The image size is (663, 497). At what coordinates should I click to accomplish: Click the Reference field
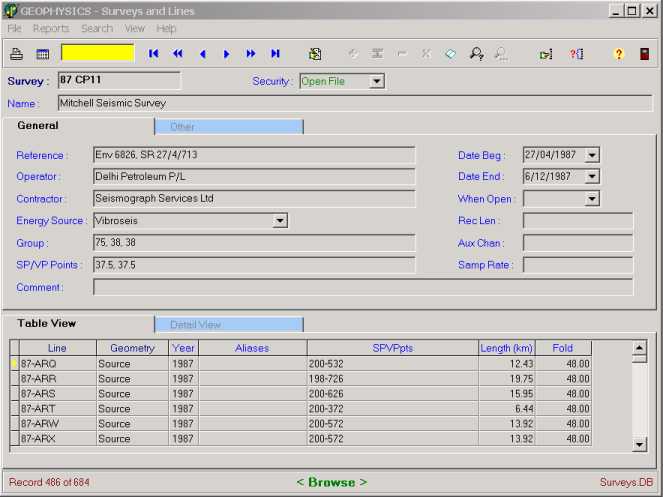(254, 155)
